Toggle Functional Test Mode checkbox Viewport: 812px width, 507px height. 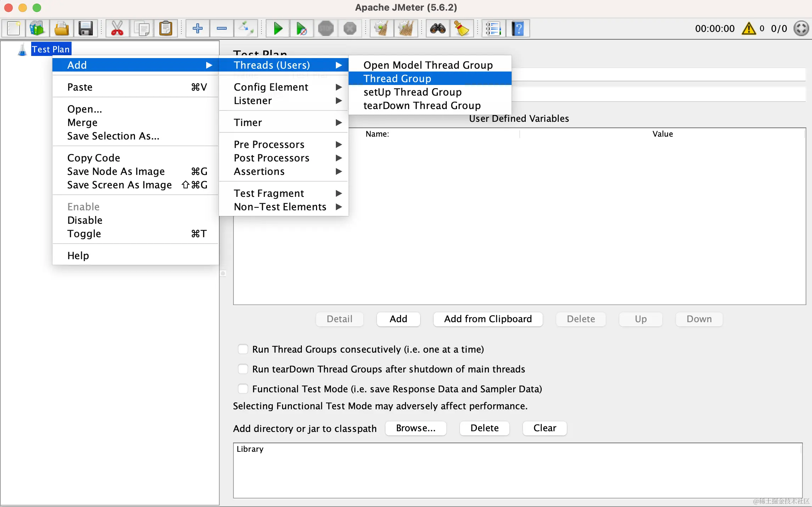coord(243,389)
